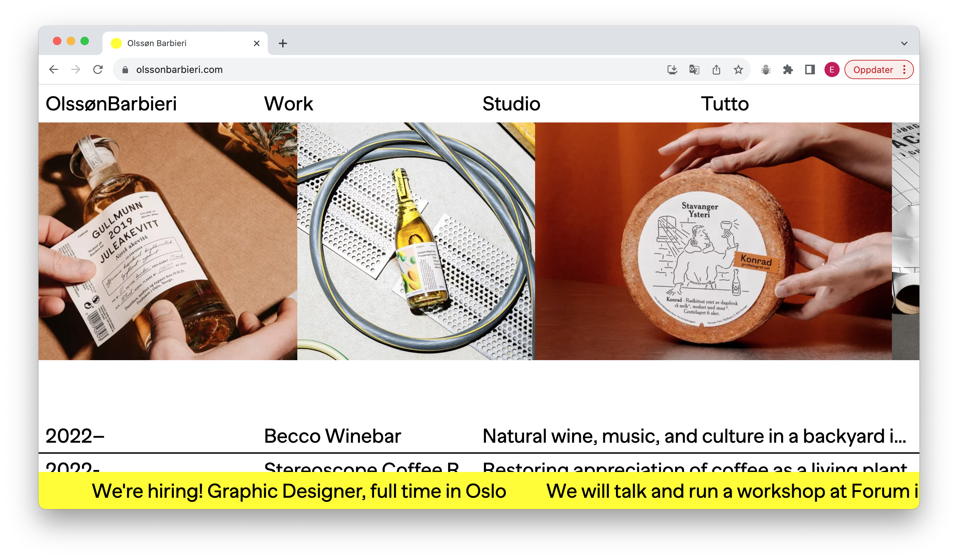Open the extensions puzzle icon
Image resolution: width=958 pixels, height=560 pixels.
pos(788,69)
